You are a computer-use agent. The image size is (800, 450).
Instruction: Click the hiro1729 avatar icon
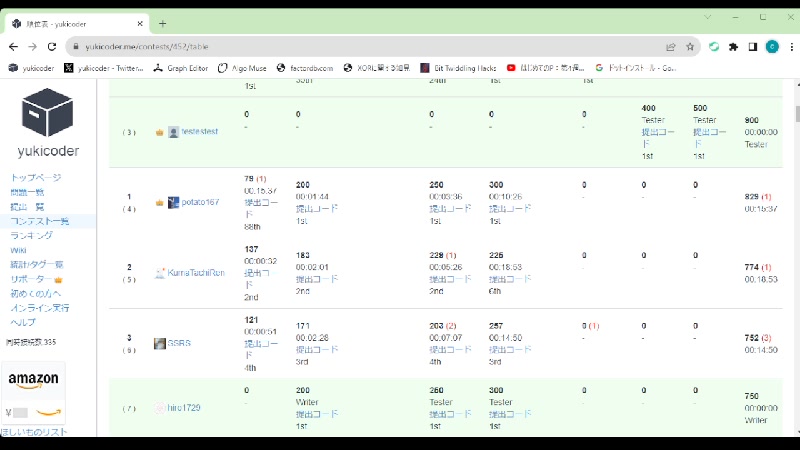coord(160,408)
